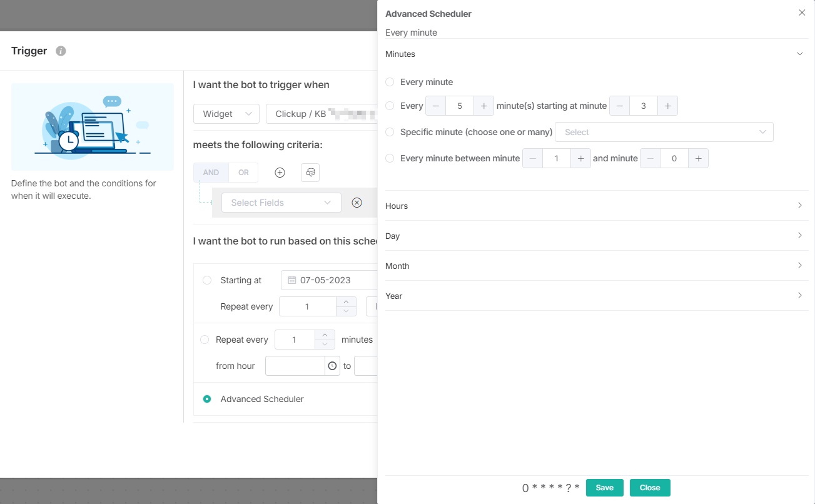Screen dimensions: 815x504
Task: Decrease the starting at minute value
Action: click(619, 106)
